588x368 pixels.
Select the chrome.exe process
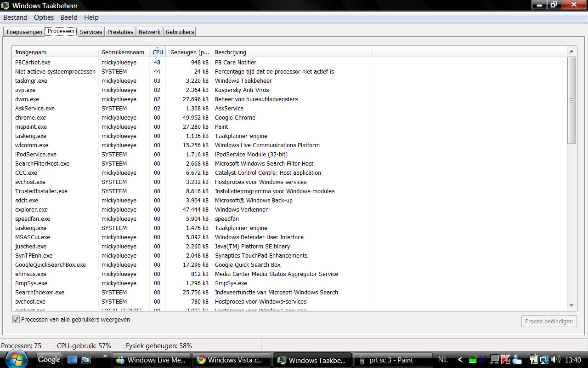click(x=192, y=117)
